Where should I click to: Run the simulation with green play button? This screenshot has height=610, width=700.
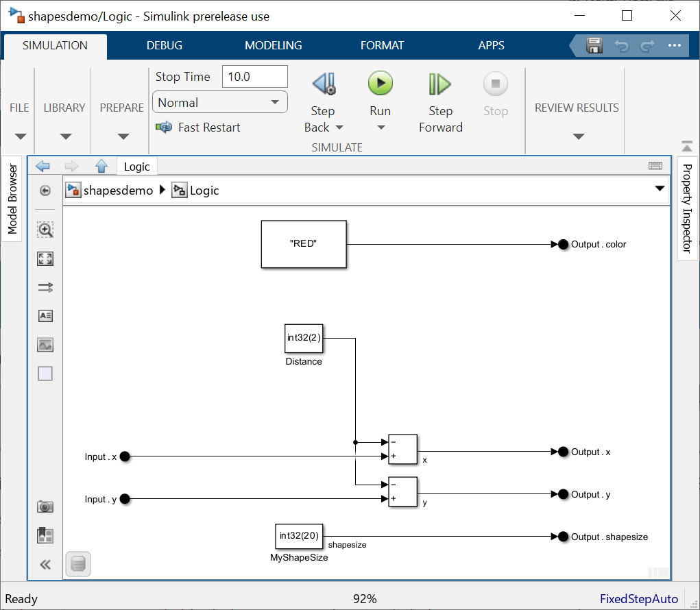(x=381, y=84)
